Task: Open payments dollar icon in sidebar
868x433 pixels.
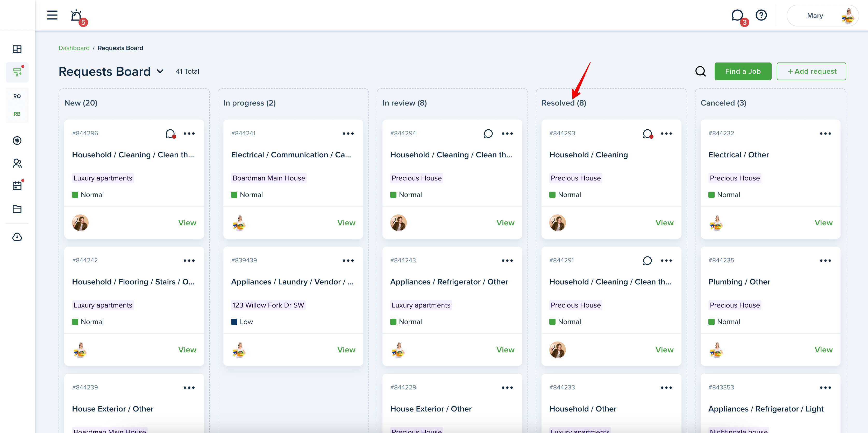Action: 17,140
